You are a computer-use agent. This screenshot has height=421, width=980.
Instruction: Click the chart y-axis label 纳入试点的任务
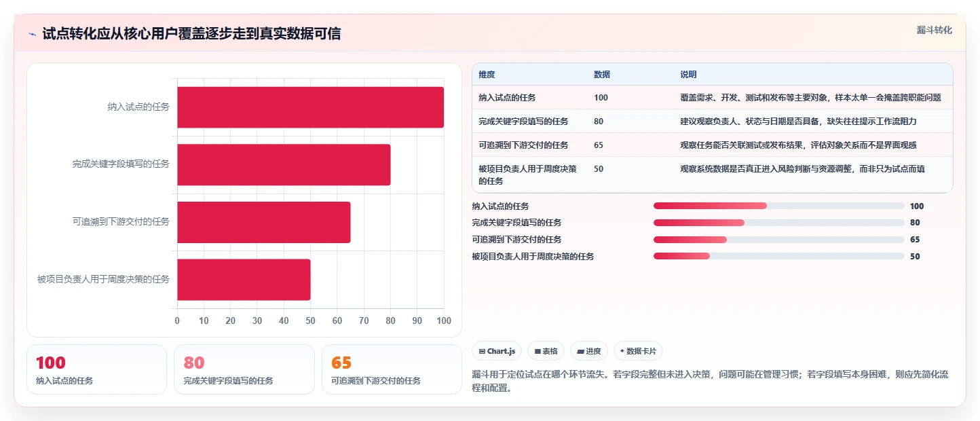pos(138,107)
